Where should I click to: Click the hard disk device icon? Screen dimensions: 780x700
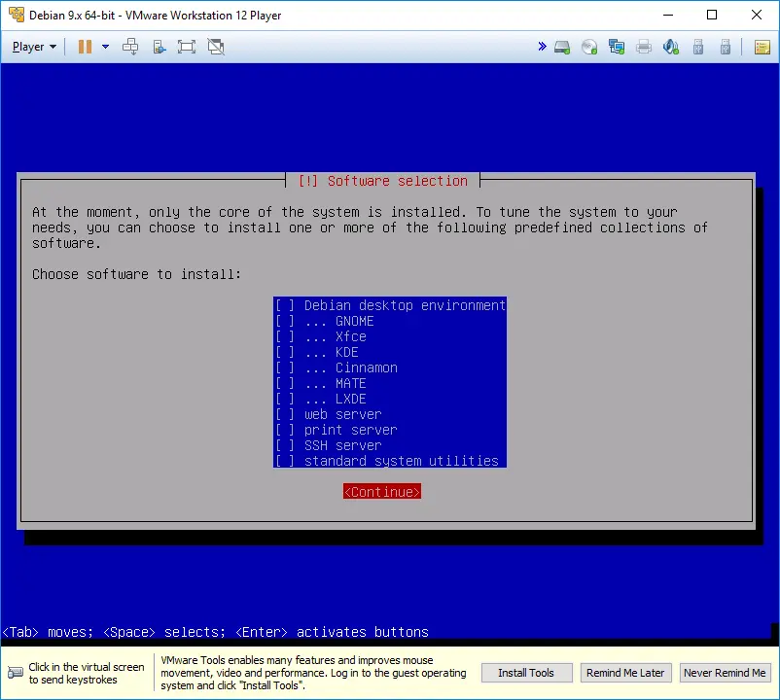click(562, 48)
